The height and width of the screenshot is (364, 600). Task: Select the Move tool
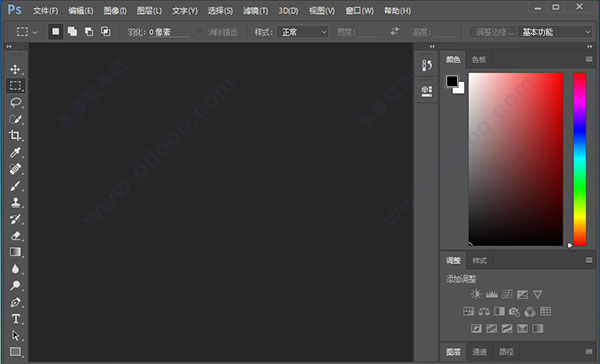(x=15, y=69)
